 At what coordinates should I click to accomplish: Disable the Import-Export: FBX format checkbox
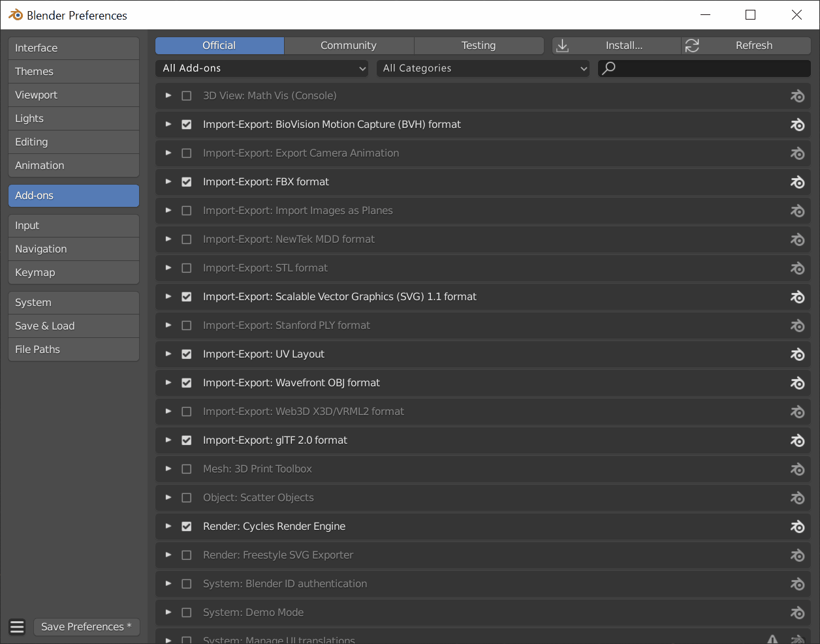pos(187,182)
